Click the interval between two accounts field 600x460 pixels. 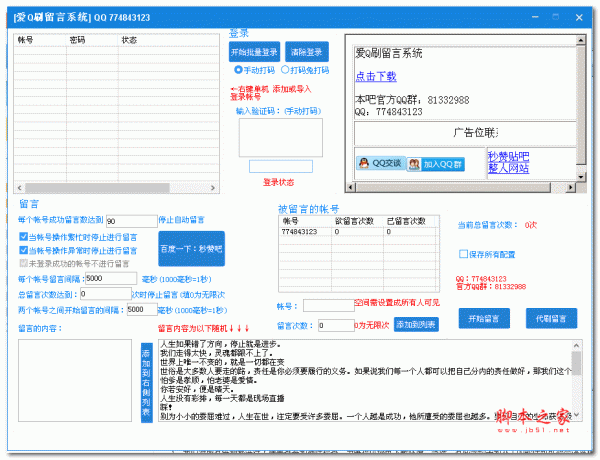[x=142, y=309]
